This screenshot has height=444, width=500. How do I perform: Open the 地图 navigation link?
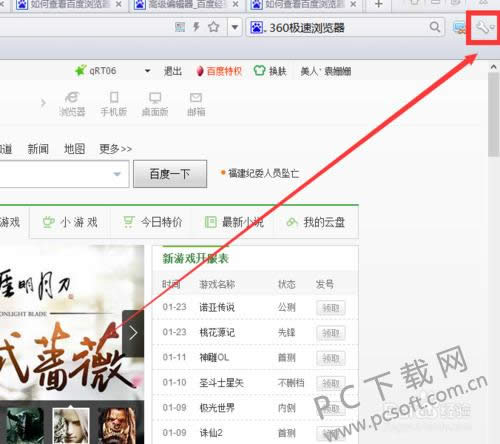(x=74, y=149)
